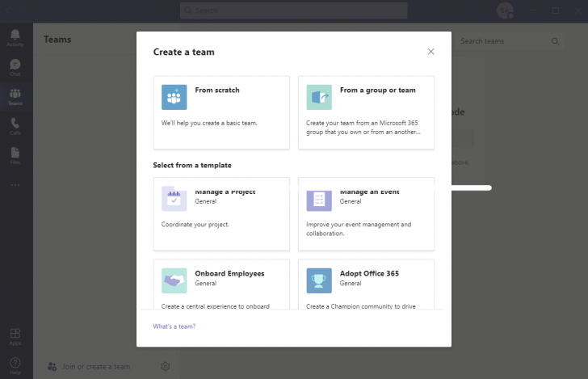Click the Manage a Project calendar icon
The height and width of the screenshot is (379, 588).
174,199
